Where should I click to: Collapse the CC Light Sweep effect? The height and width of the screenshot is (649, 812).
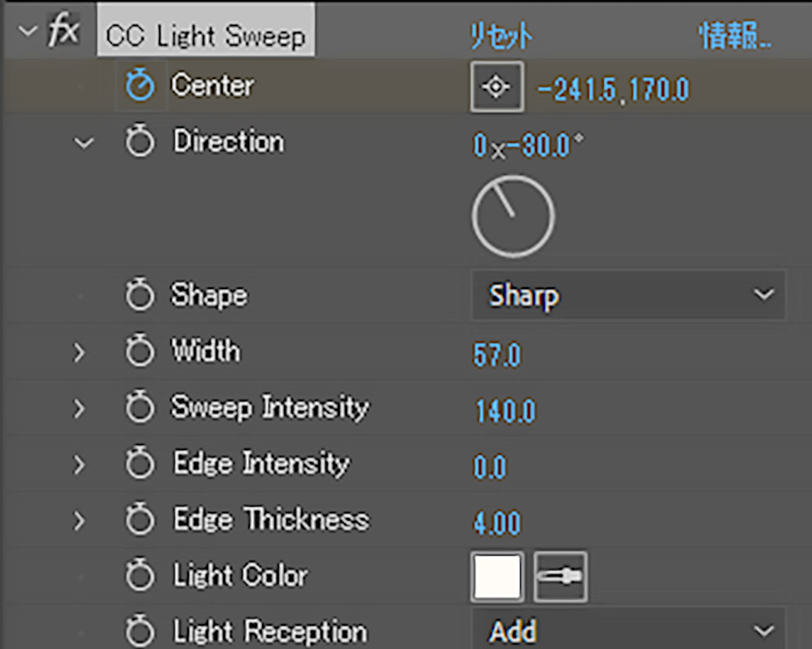pyautogui.click(x=27, y=31)
